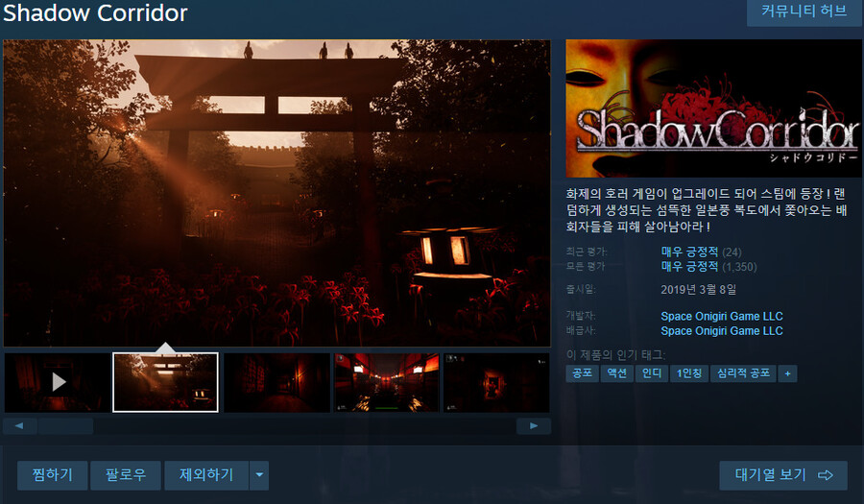Image resolution: width=864 pixels, height=504 pixels.
Task: Click the thumbnail strip scrollbar handle
Action: click(65, 425)
